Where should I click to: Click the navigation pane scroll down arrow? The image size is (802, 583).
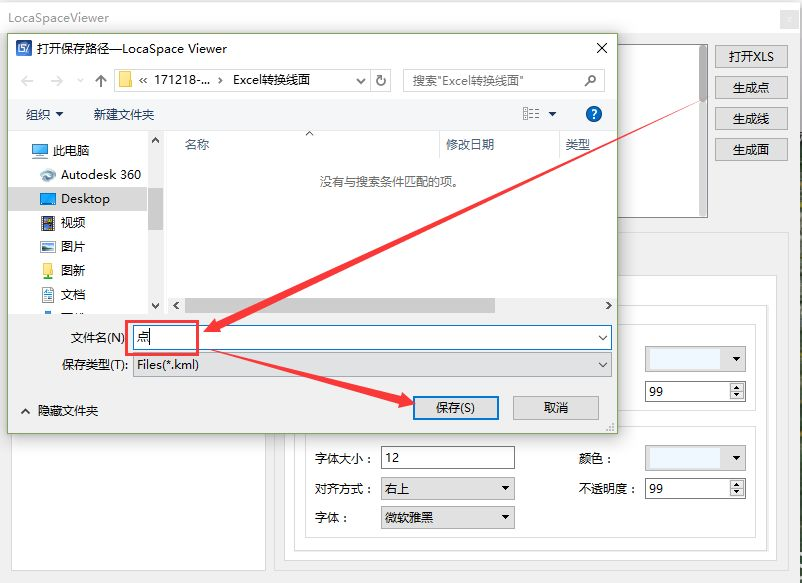coord(155,305)
